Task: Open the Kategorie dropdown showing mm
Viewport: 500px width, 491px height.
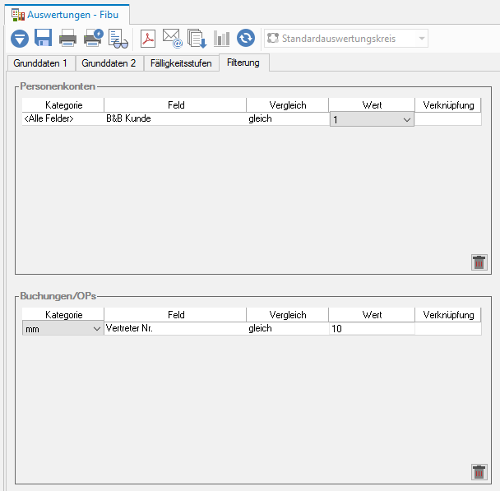Action: pos(63,329)
